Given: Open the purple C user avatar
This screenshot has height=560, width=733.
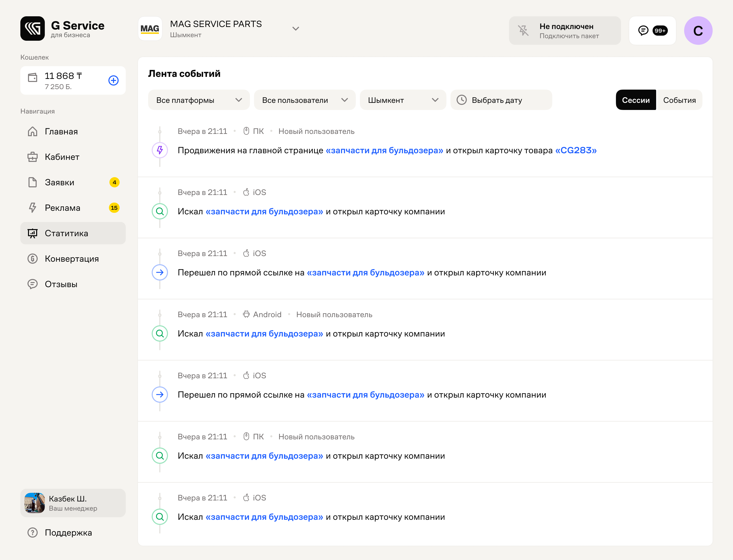Looking at the screenshot, I should 698,31.
